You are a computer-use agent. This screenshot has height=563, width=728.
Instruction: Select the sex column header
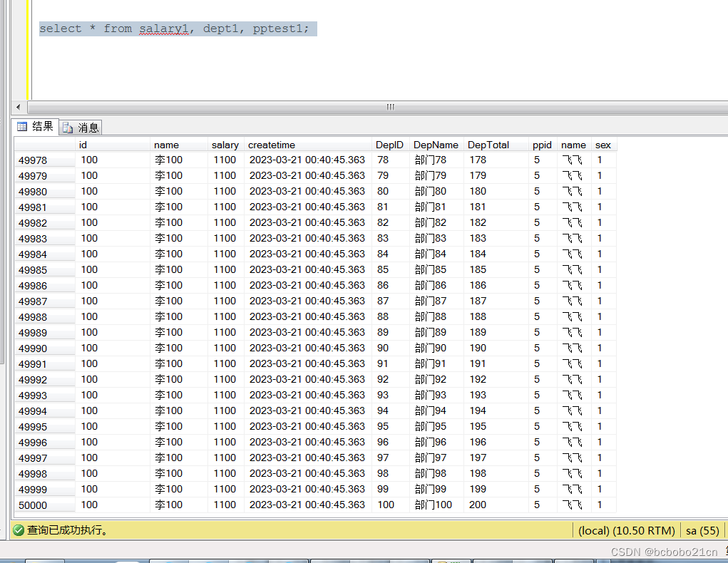point(603,145)
